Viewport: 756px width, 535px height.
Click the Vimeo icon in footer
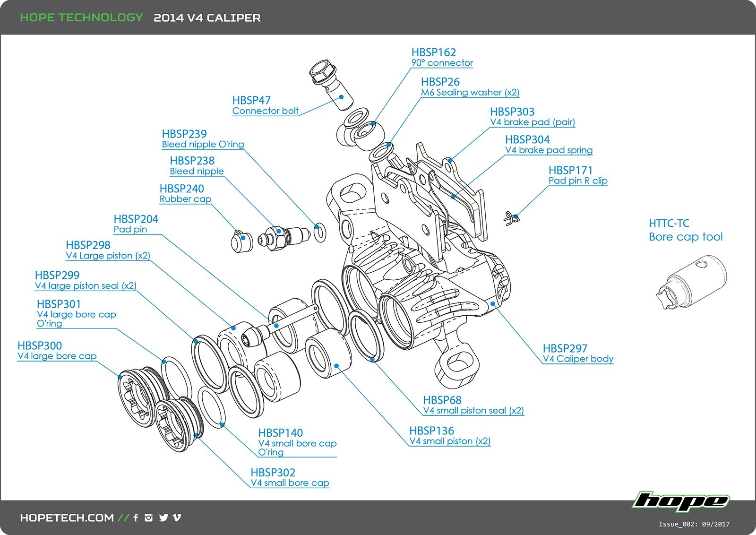[x=177, y=518]
